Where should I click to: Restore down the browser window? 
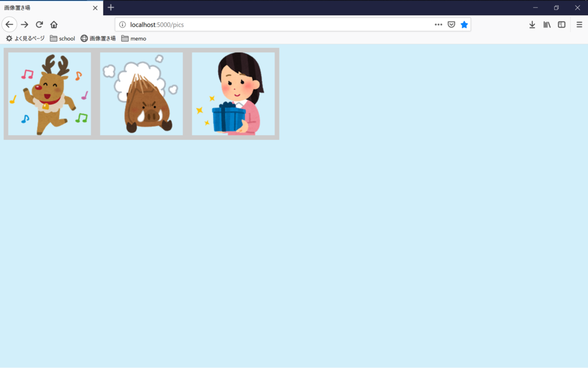pyautogui.click(x=556, y=7)
